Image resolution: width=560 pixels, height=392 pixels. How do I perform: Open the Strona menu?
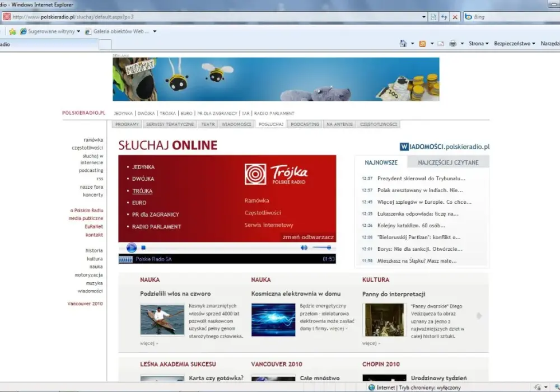tap(479, 44)
